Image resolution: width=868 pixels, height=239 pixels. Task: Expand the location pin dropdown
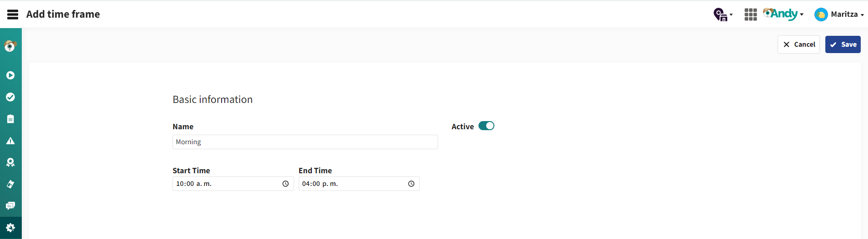[723, 15]
